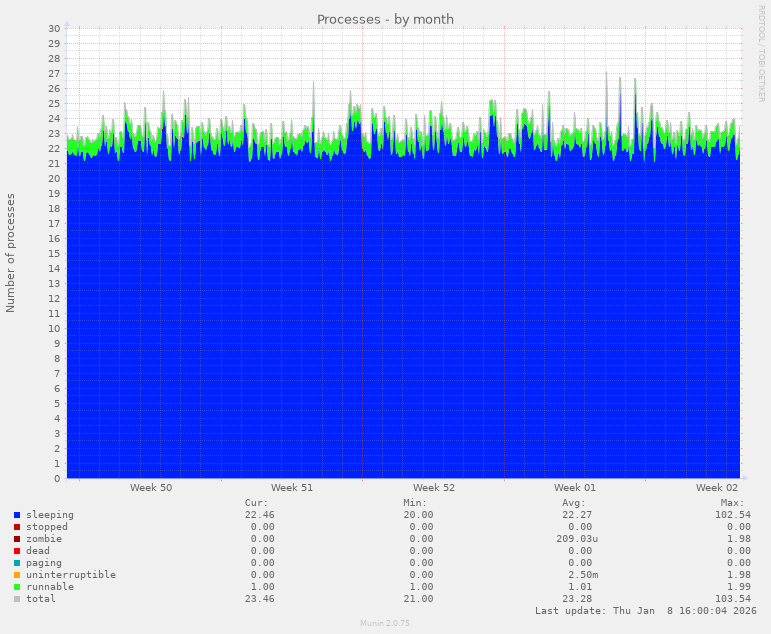Viewport: 771px width, 634px height.
Task: Select the 'Week 52' x-axis label
Action: coord(434,488)
